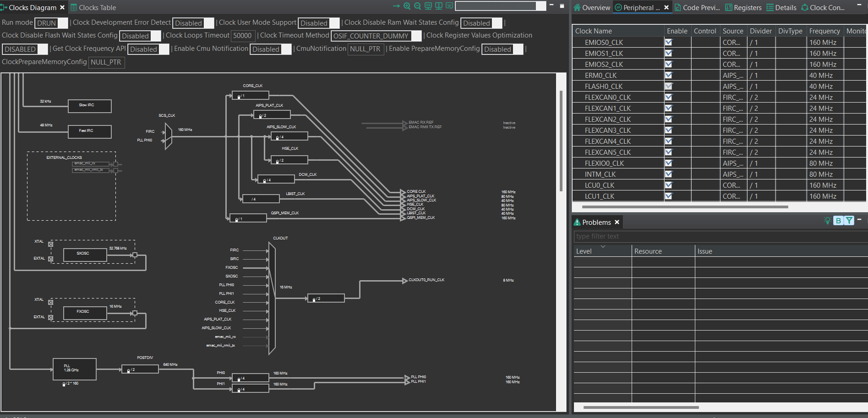Toggle the comments icon next to the diagram search box

(x=449, y=6)
